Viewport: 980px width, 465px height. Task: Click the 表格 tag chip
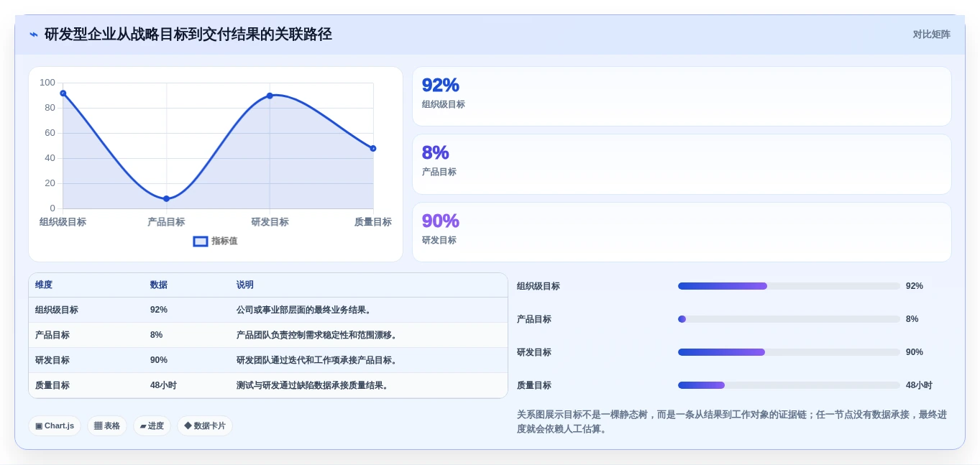[107, 425]
